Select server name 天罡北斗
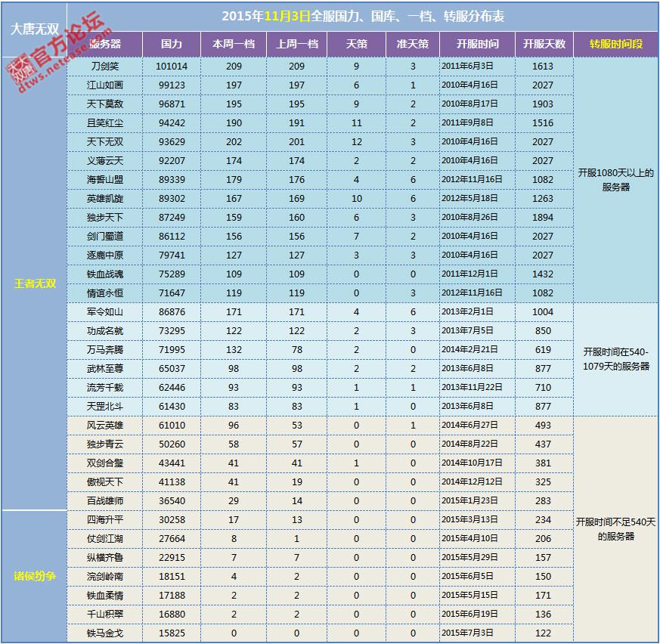660x644 pixels. pyautogui.click(x=105, y=407)
